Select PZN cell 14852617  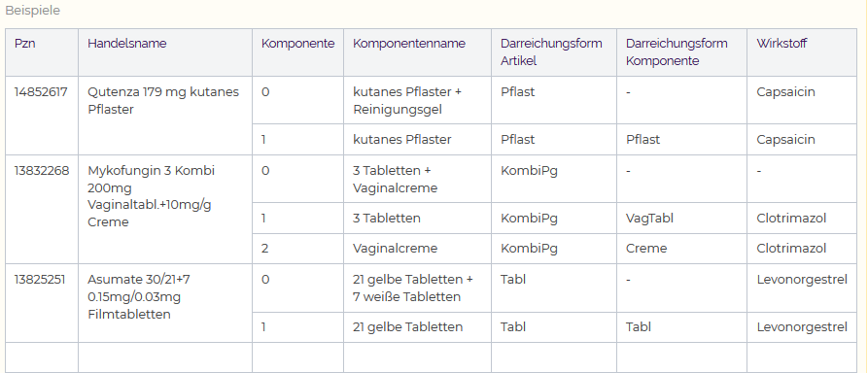coord(42,116)
